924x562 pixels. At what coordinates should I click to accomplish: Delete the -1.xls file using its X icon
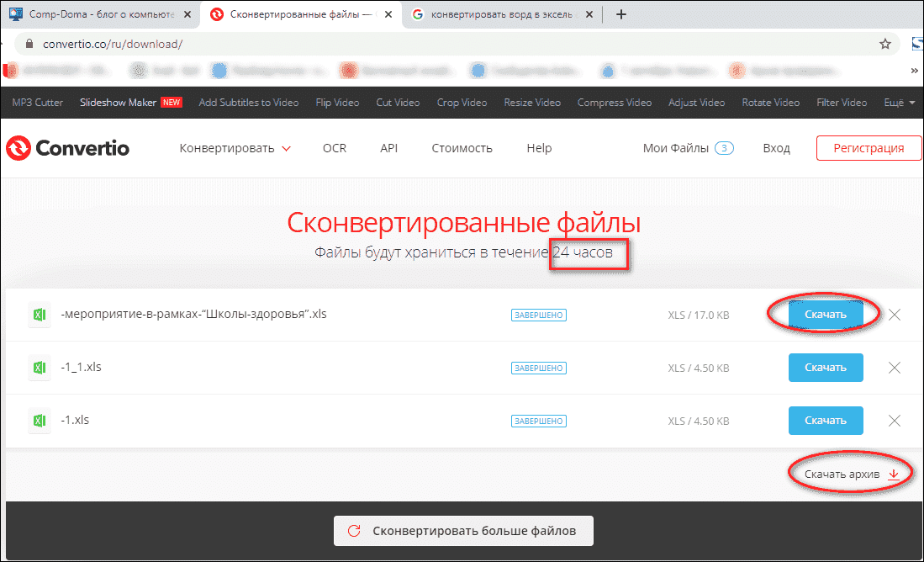[895, 420]
